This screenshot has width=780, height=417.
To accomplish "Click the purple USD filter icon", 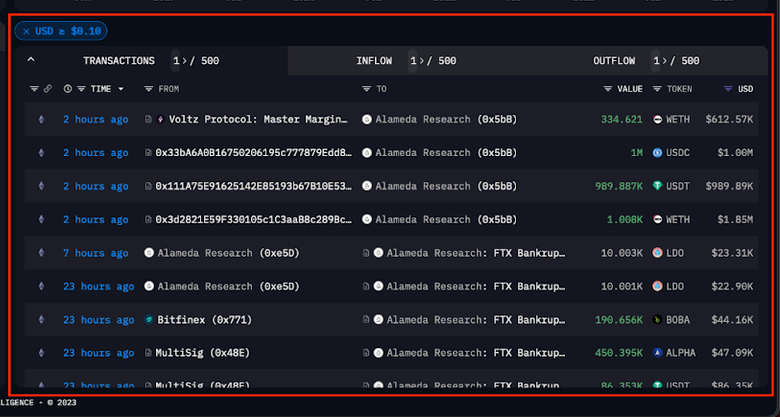I will (x=727, y=89).
